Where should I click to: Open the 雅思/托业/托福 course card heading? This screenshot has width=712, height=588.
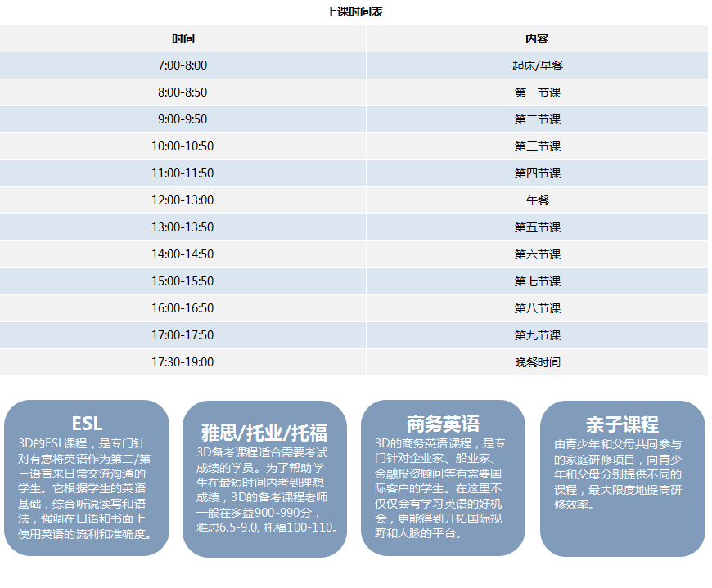[264, 433]
